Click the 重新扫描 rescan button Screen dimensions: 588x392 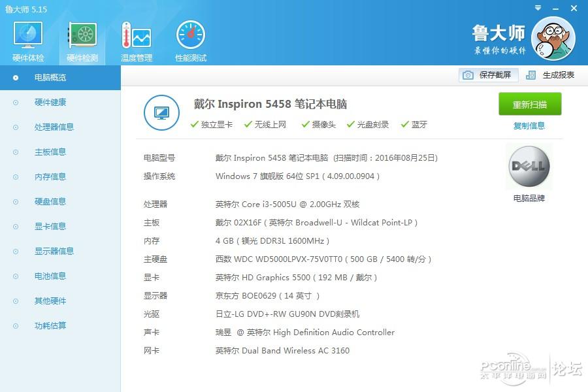tap(530, 104)
